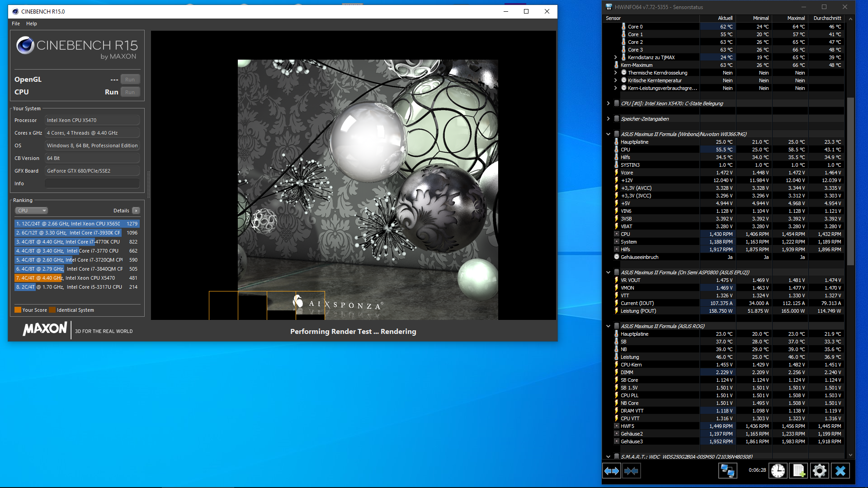Click the expand-columns double-arrow icon
Screen dimensions: 868x488
coord(611,470)
